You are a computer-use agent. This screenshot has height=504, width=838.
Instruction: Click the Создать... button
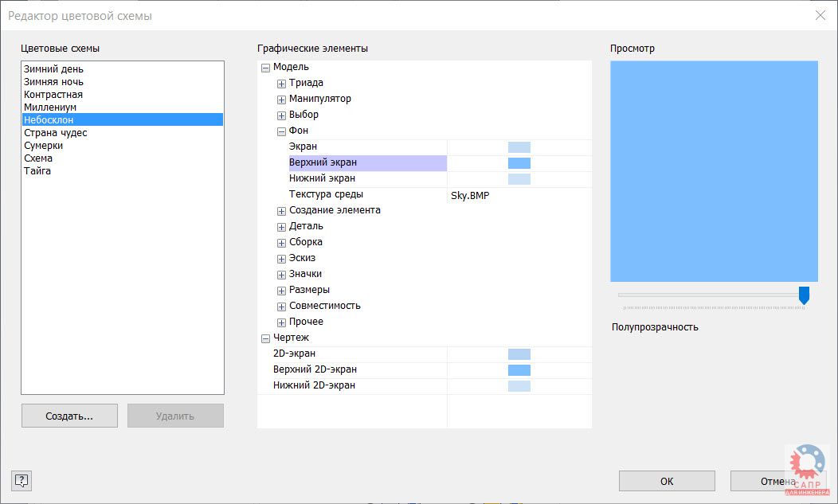coord(69,416)
